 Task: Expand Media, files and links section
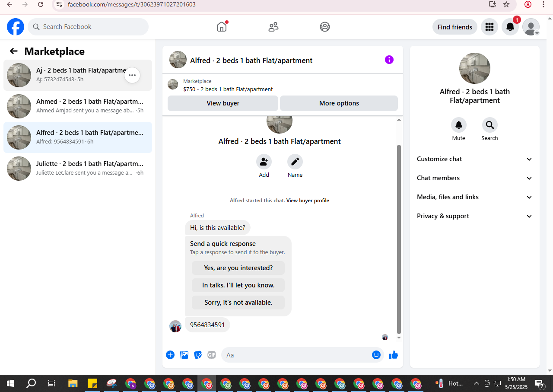tap(475, 197)
